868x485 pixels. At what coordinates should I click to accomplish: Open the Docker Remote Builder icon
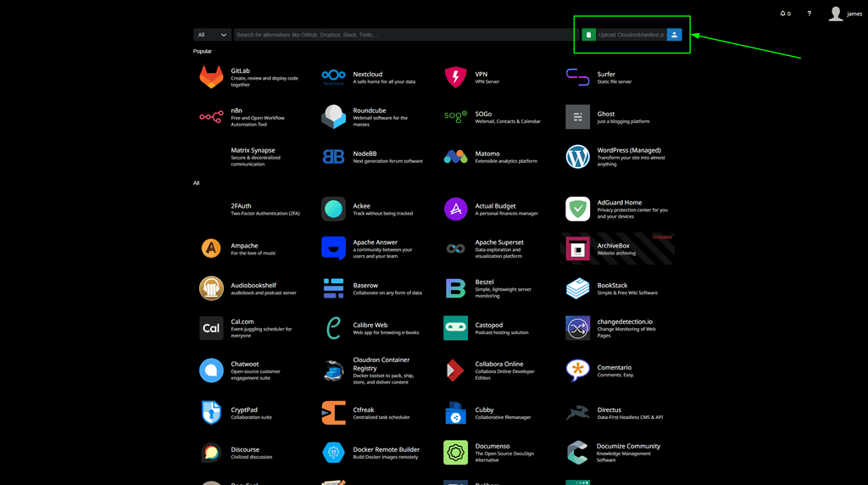333,453
